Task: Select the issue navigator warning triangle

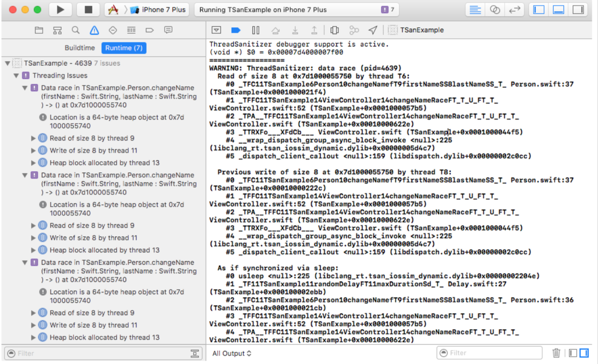Action: click(94, 30)
